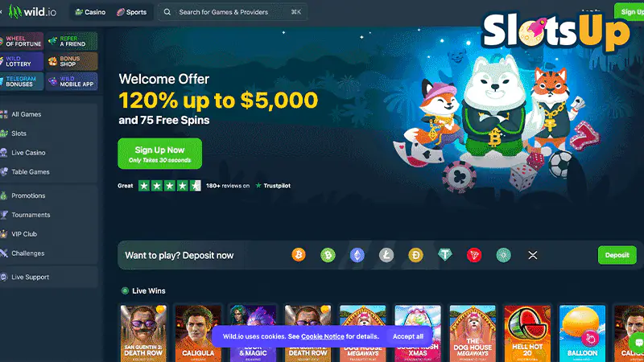Select the orange Bitcoin deposit icon

click(x=299, y=255)
